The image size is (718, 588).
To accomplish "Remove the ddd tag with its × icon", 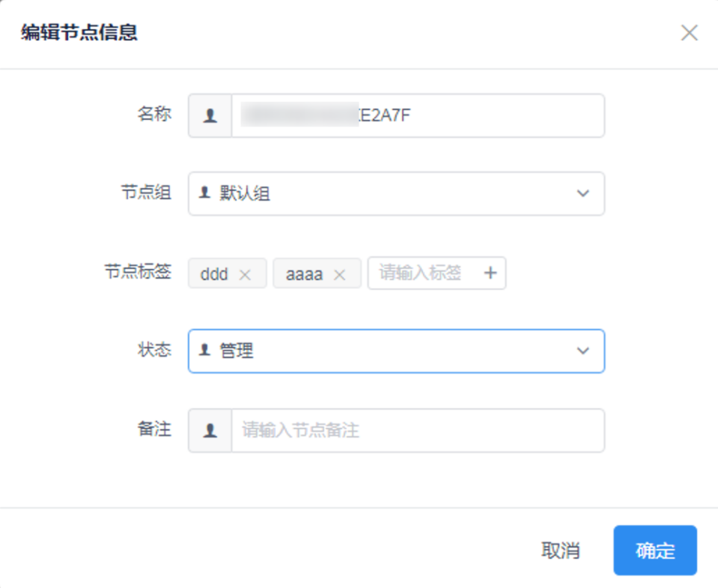I will 243,273.
